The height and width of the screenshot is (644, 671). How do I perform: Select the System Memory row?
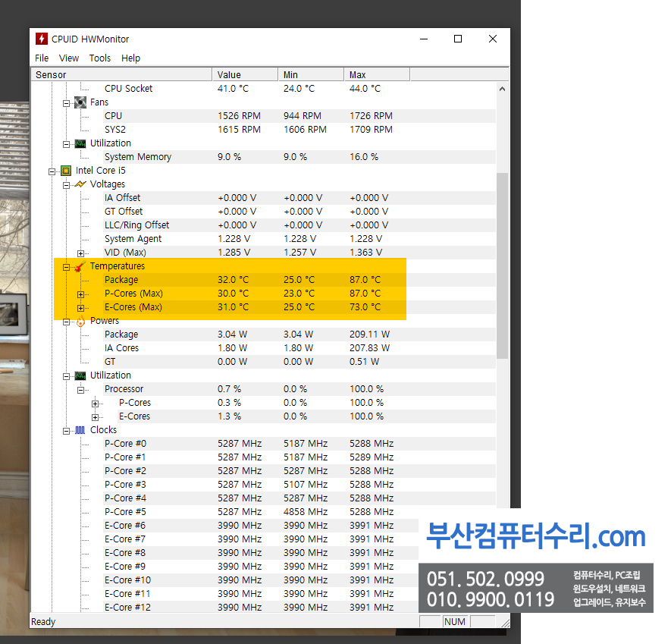(x=299, y=157)
